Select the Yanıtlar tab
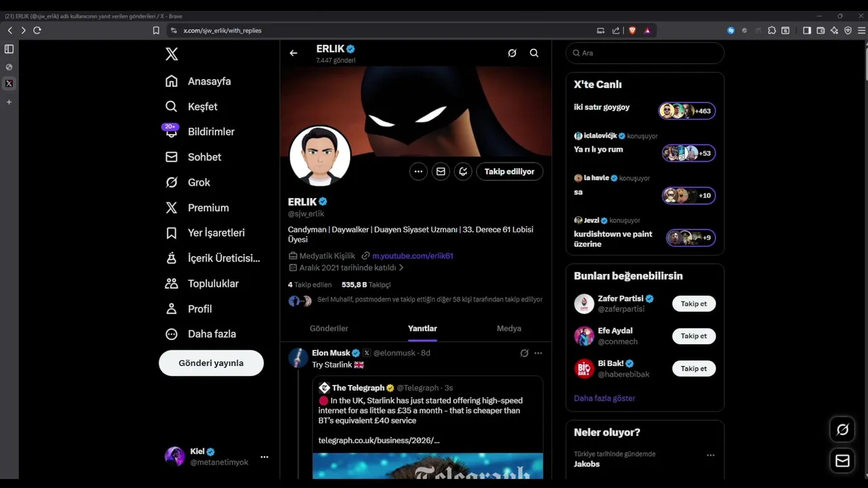This screenshot has width=868, height=488. [422, 329]
